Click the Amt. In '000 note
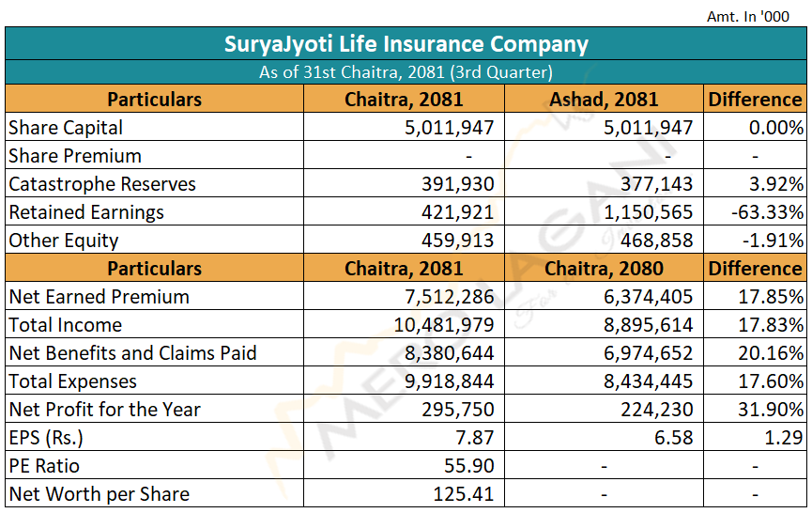The height and width of the screenshot is (513, 812). pos(748,17)
